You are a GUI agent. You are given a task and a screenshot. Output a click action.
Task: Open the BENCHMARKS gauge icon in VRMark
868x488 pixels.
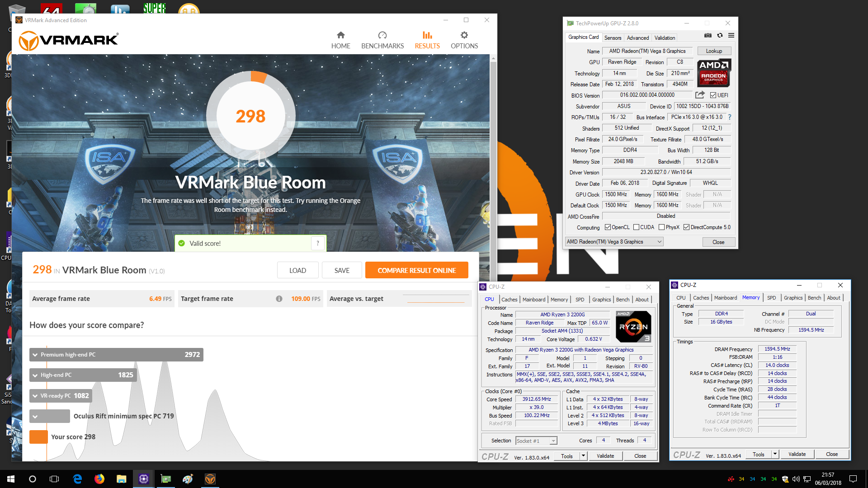(382, 35)
